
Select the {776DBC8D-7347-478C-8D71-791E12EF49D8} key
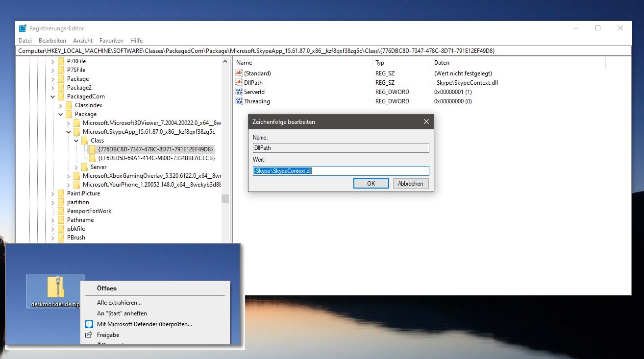[156, 149]
